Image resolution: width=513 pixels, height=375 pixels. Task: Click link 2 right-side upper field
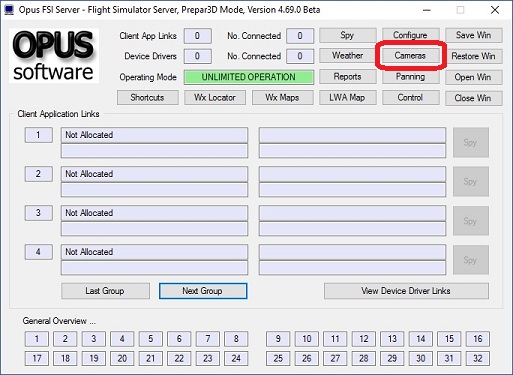[x=352, y=174]
